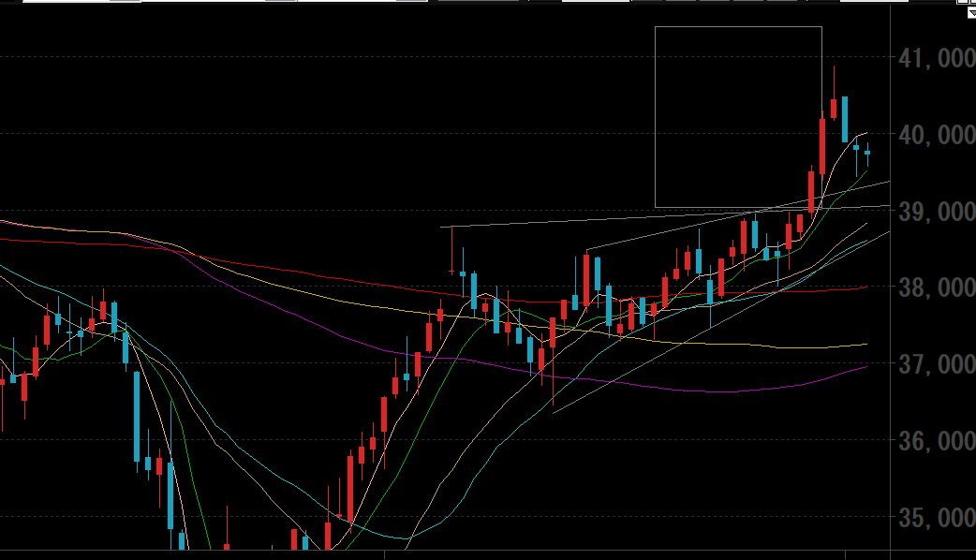Click the 35,000 price axis label

point(937,517)
